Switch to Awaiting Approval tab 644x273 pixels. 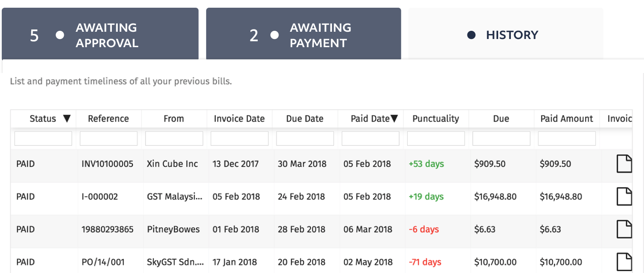[100, 34]
